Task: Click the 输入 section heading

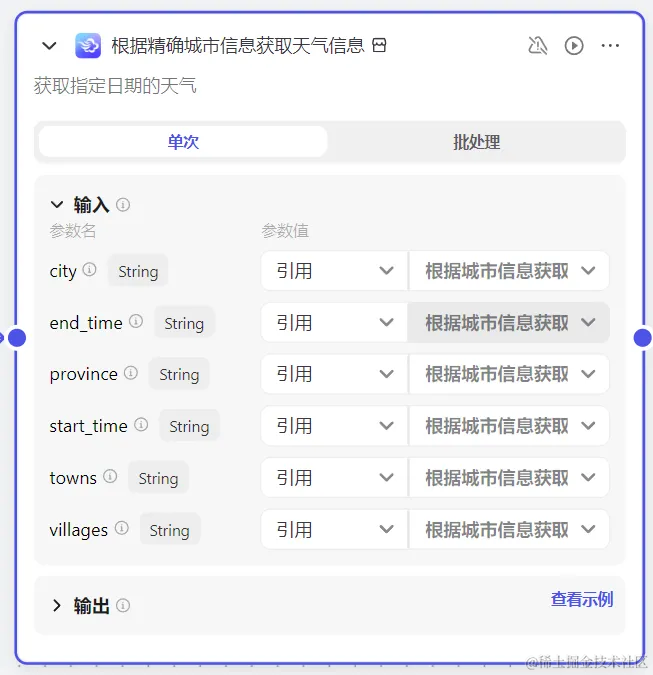Action: click(91, 204)
